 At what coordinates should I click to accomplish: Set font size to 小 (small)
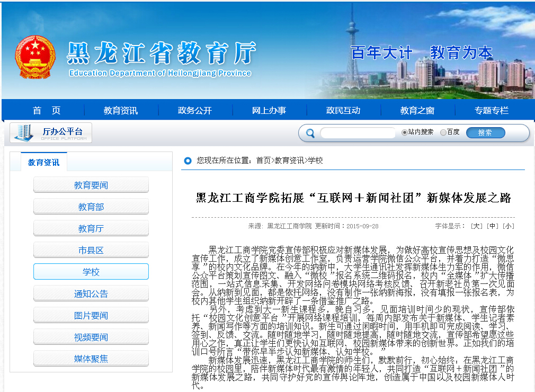(509, 226)
